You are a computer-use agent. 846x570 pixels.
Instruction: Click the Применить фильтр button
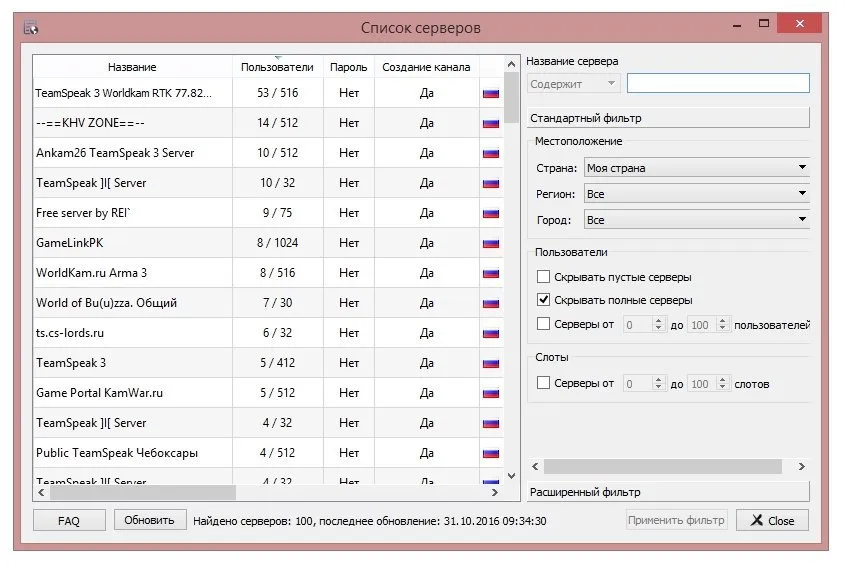(x=676, y=520)
